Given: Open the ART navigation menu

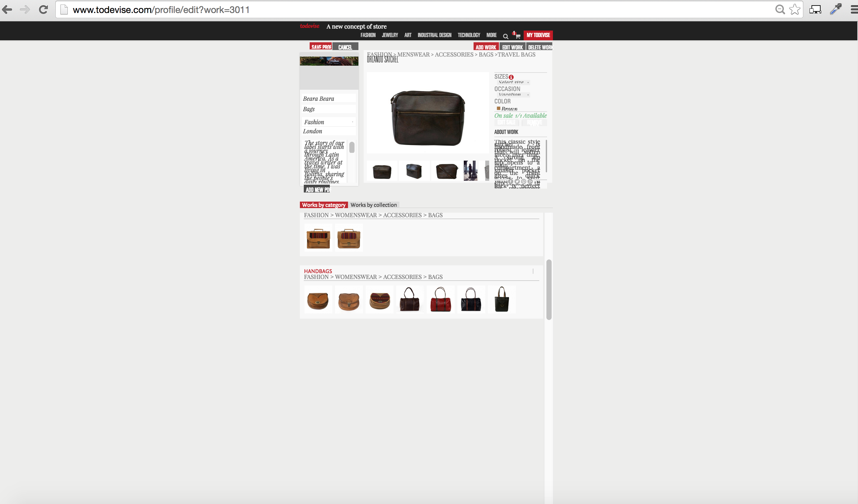Looking at the screenshot, I should [408, 35].
